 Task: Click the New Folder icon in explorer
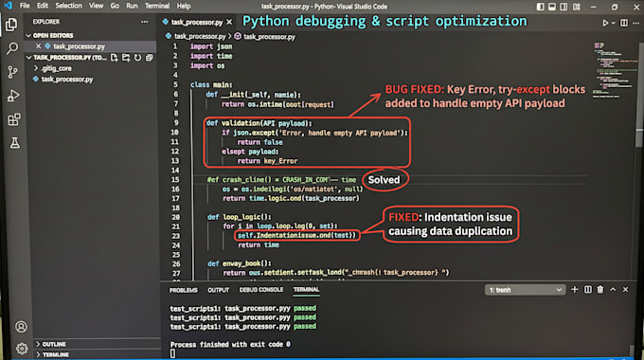pos(126,58)
